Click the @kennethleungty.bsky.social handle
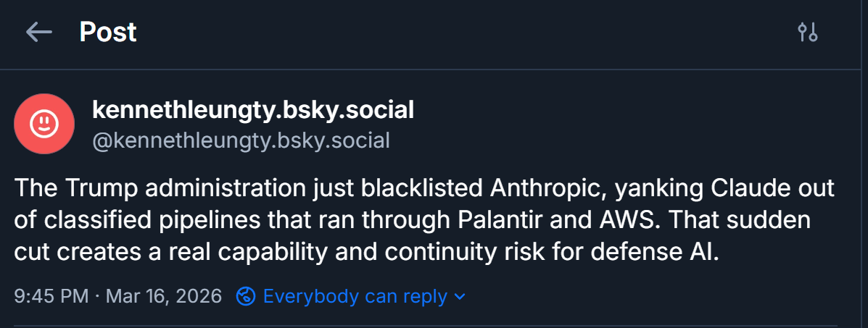868x328 pixels. click(x=241, y=140)
